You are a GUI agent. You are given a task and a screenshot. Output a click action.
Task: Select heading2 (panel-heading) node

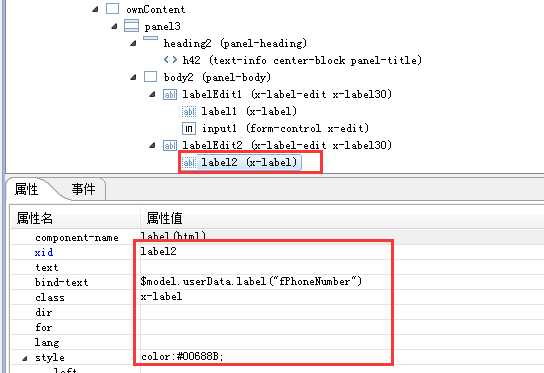click(x=235, y=44)
